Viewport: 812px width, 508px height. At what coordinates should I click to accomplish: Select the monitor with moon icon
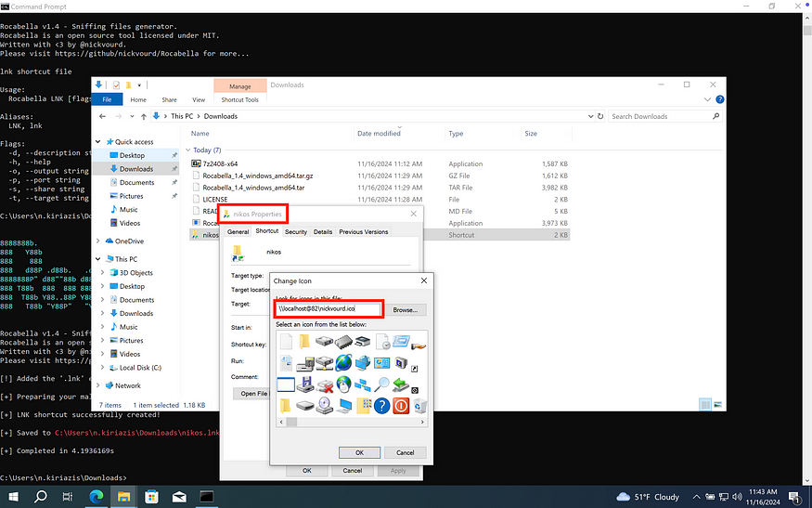click(x=401, y=363)
